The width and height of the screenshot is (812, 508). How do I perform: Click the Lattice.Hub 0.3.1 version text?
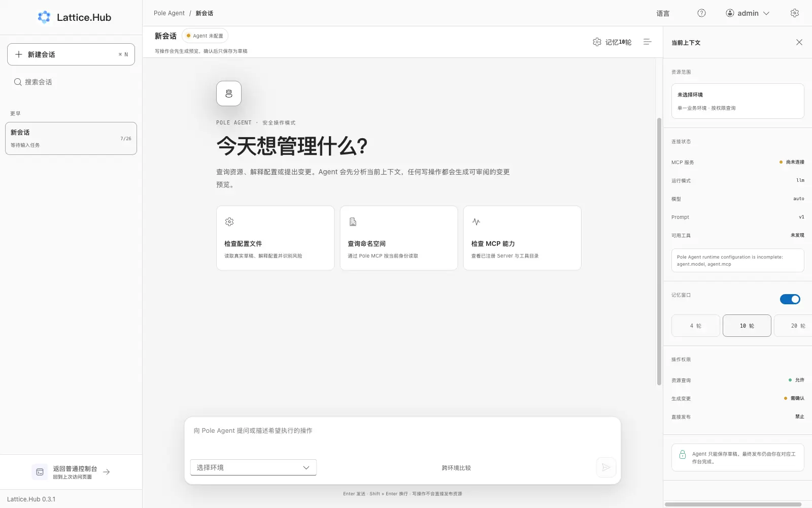[31, 499]
